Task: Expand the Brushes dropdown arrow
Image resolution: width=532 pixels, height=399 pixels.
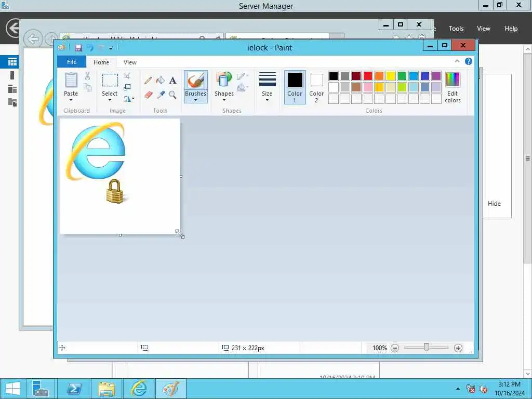Action: coord(196,100)
